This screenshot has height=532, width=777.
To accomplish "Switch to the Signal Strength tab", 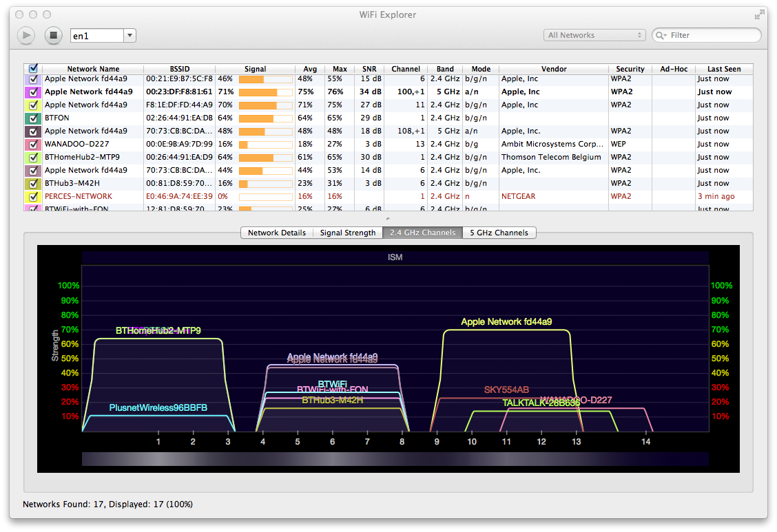I will point(347,233).
